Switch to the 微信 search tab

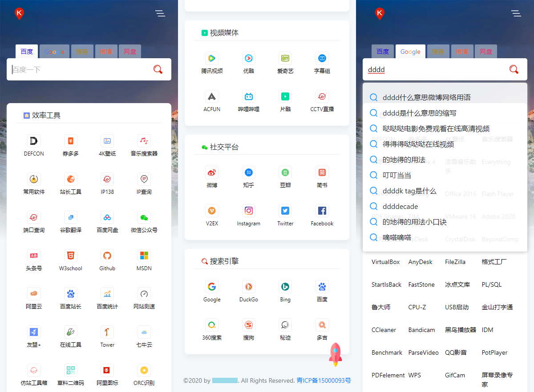[105, 51]
